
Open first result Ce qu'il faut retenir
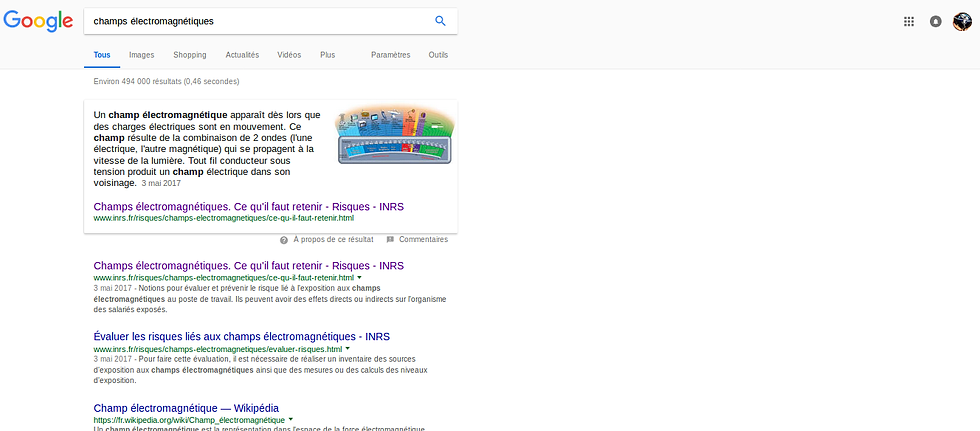pyautogui.click(x=248, y=265)
